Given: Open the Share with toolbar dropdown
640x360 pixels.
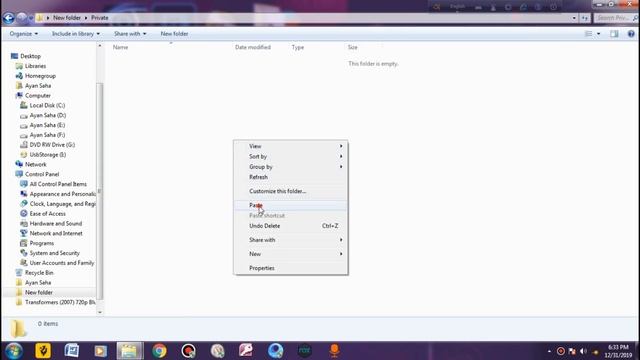Looking at the screenshot, I should pyautogui.click(x=130, y=34).
